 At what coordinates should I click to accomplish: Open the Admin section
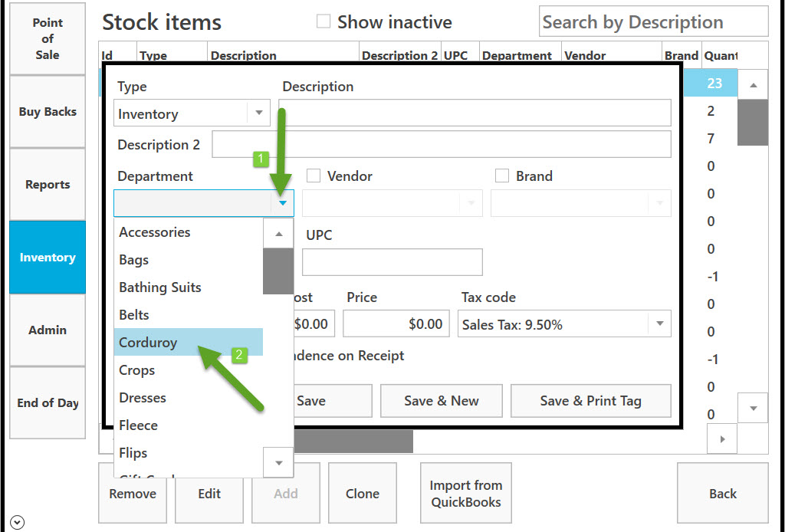click(48, 330)
